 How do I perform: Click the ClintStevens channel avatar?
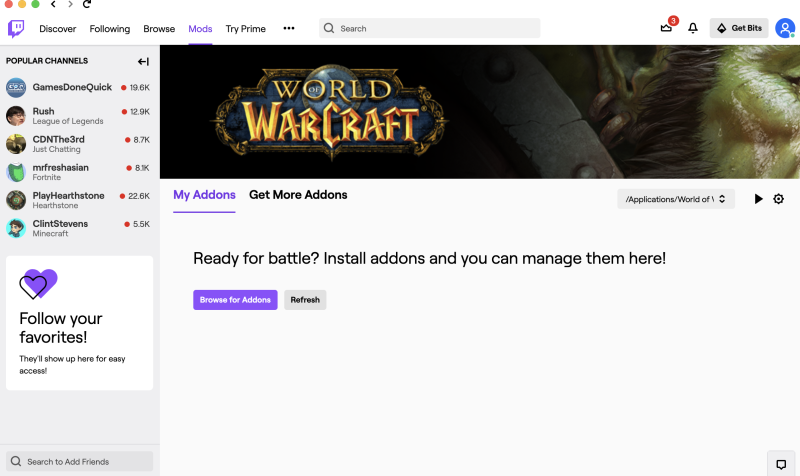pyautogui.click(x=16, y=228)
